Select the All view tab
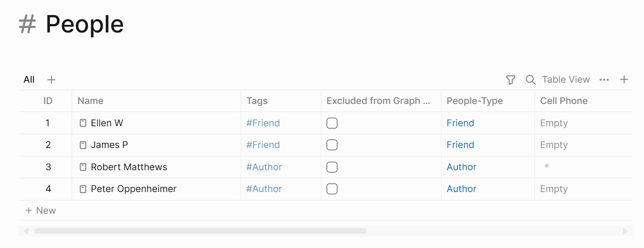 [29, 80]
